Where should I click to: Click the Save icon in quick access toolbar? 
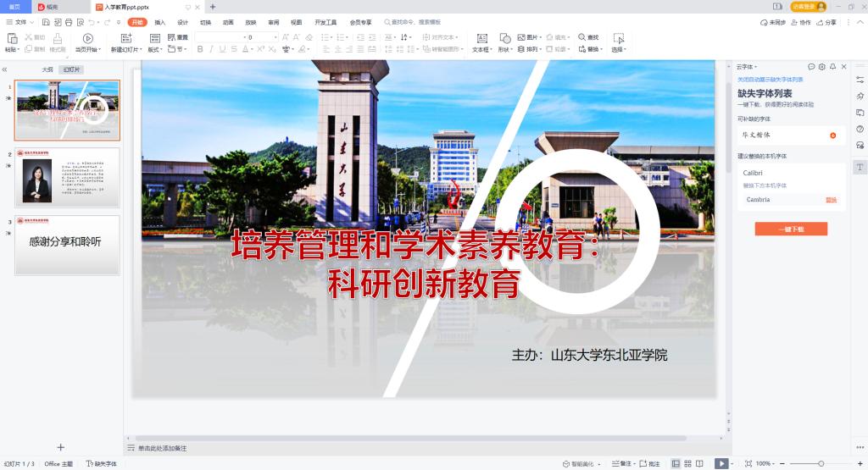(46, 22)
